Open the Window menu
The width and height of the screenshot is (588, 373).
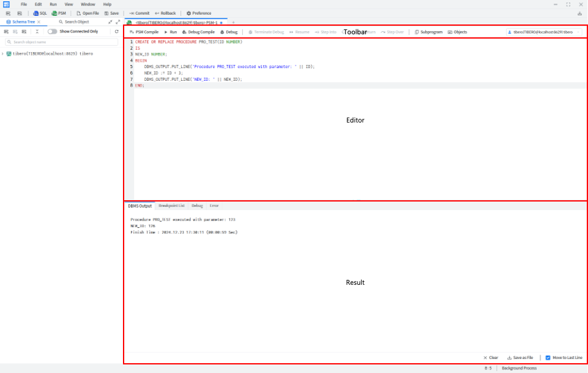point(87,4)
